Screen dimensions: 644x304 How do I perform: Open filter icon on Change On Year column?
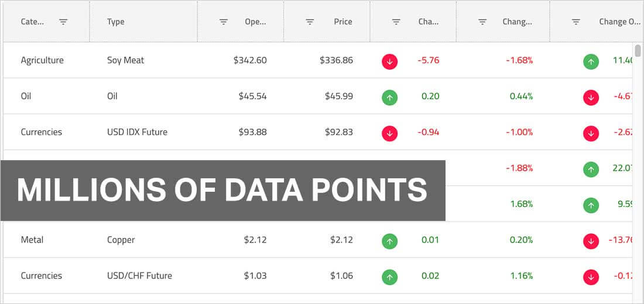(x=576, y=22)
